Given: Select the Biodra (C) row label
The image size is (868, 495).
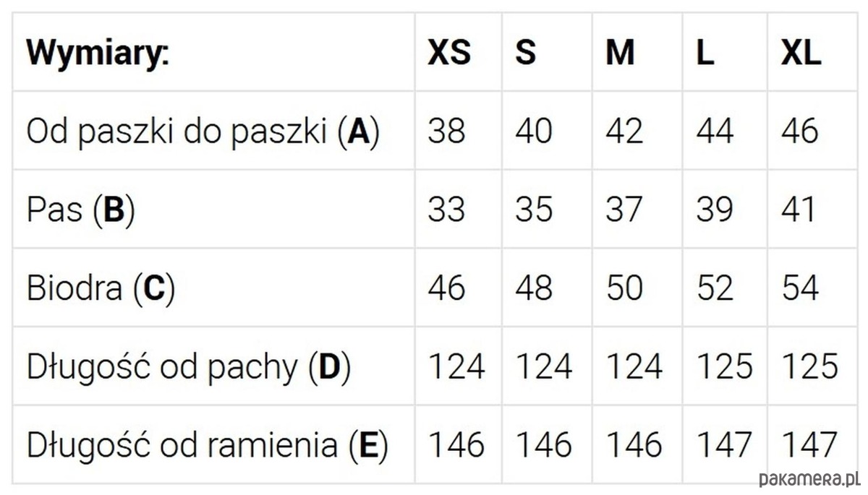Looking at the screenshot, I should coord(101,288).
